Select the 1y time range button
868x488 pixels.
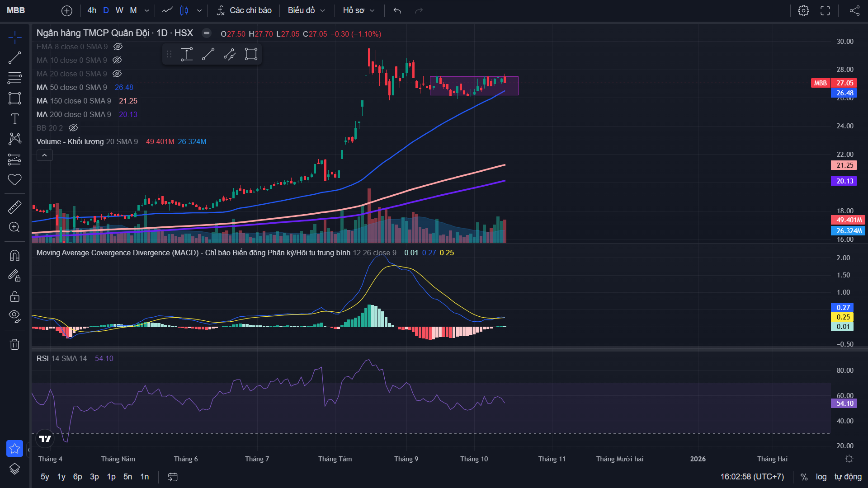click(x=61, y=477)
